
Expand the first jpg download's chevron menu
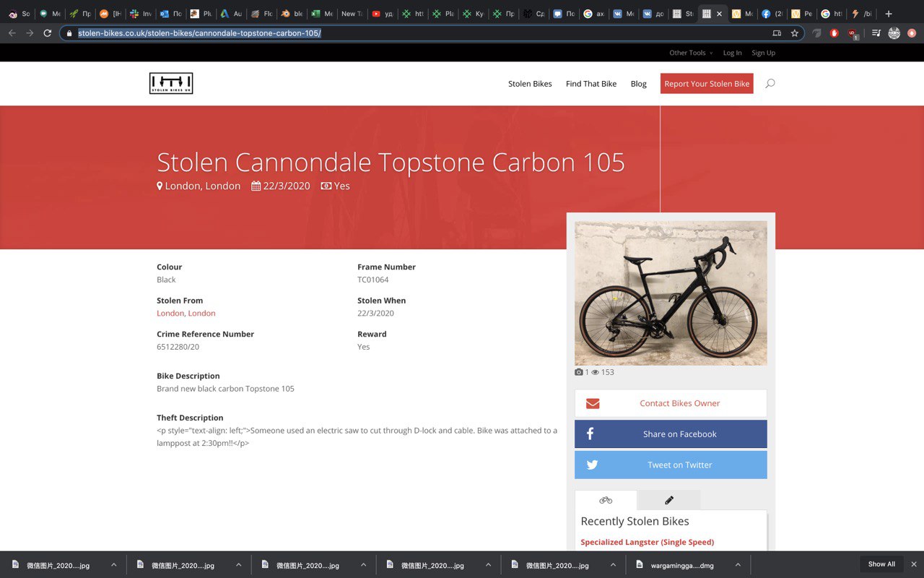pyautogui.click(x=113, y=565)
